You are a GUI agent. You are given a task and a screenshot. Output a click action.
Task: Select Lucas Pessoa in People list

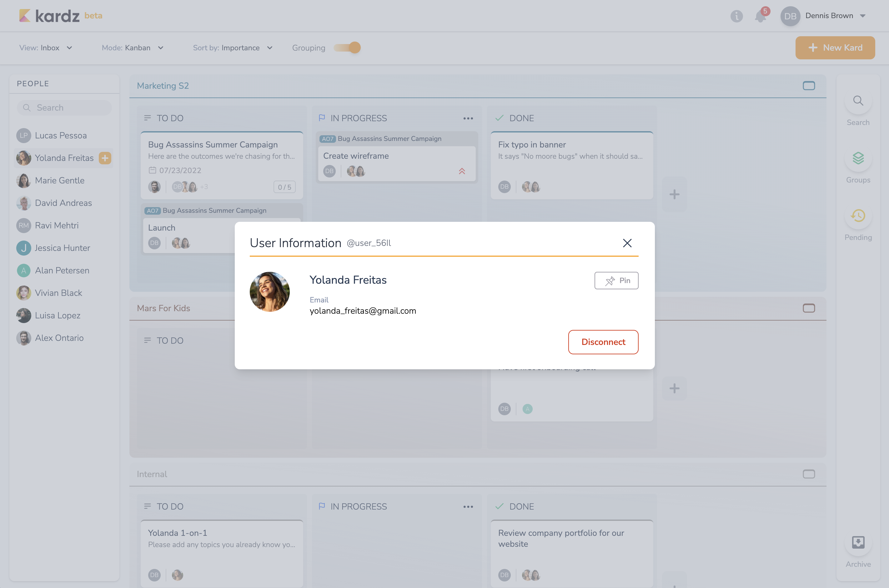tap(64, 135)
